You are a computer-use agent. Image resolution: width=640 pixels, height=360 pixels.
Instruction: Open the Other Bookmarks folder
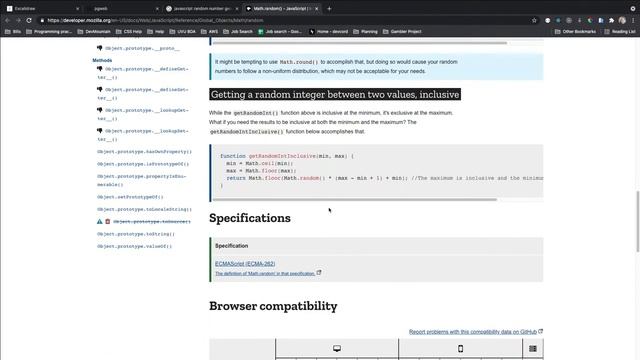[x=576, y=31]
